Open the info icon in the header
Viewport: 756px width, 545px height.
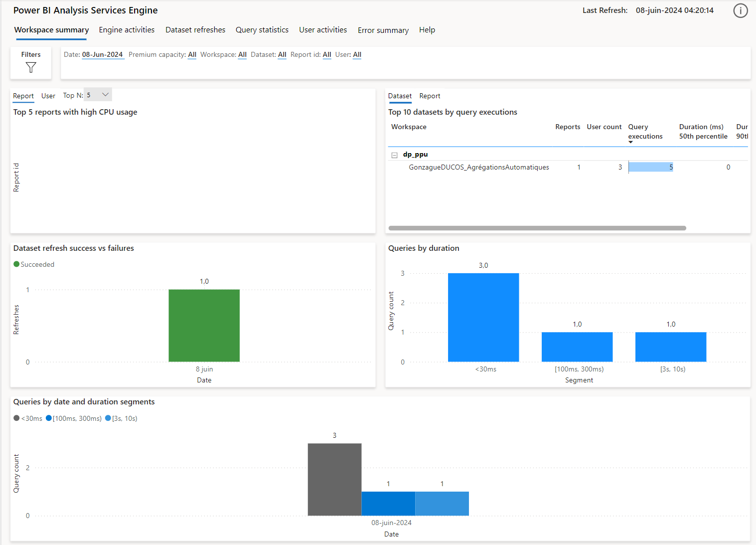[741, 10]
